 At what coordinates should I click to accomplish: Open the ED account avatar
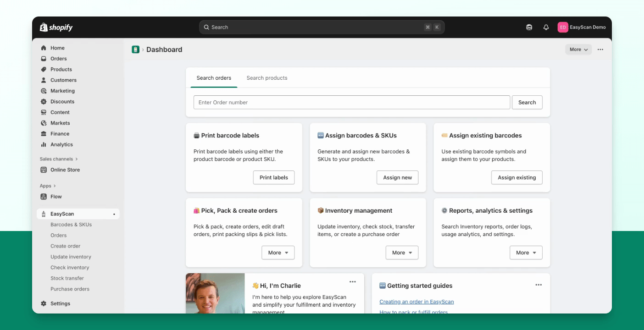click(563, 27)
